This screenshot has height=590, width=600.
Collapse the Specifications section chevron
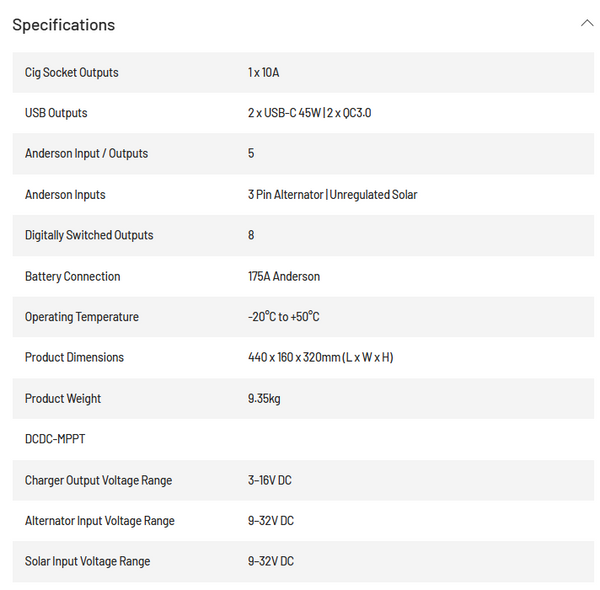point(587,23)
